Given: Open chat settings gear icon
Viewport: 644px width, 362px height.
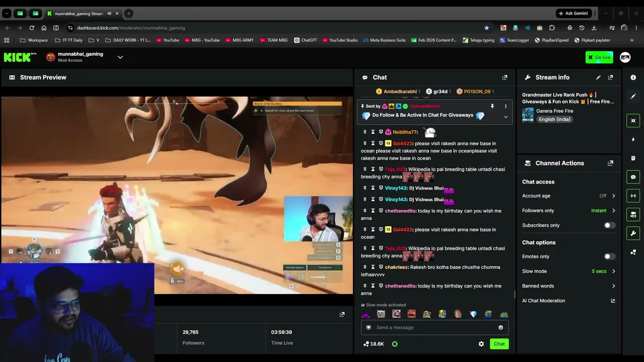Looking at the screenshot, I should [x=481, y=344].
